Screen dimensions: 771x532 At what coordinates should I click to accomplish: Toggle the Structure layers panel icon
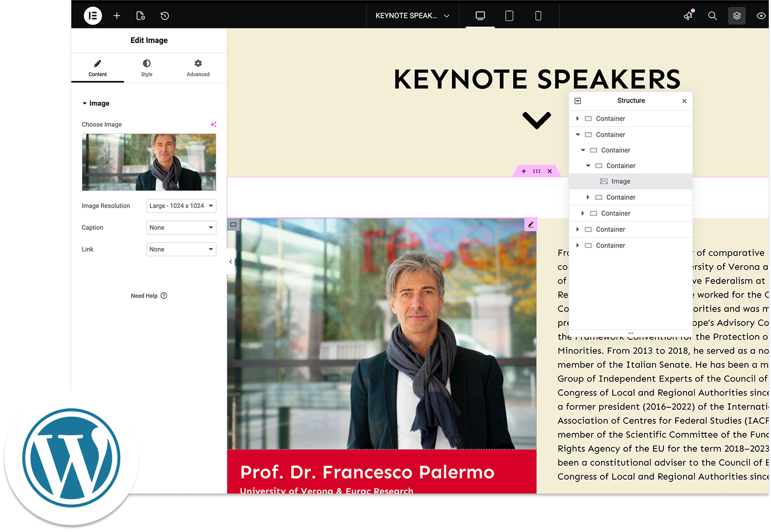pos(736,16)
